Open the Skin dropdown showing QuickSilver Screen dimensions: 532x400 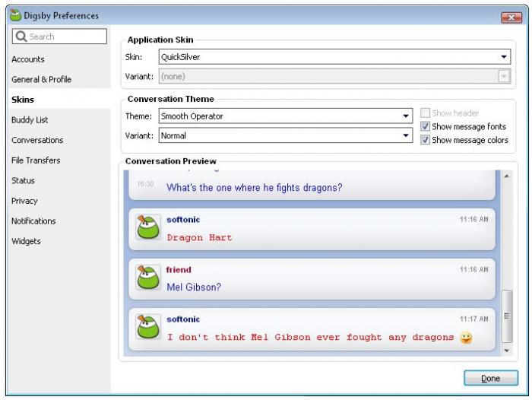coord(334,57)
